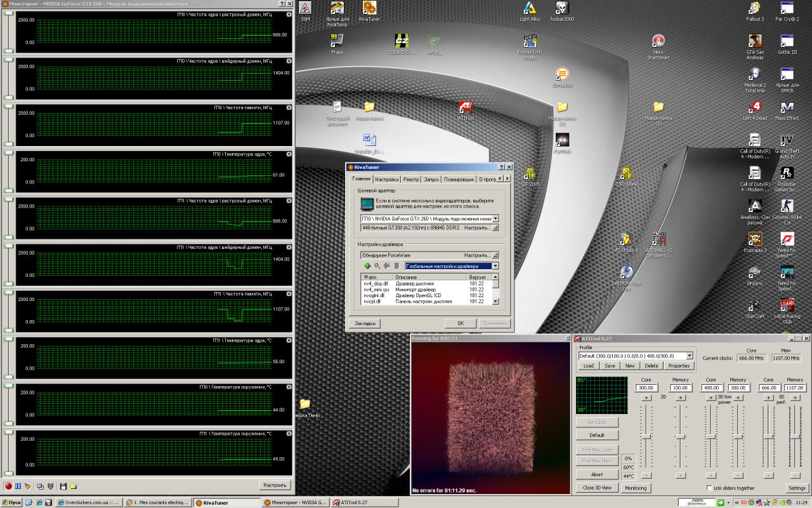The width and height of the screenshot is (812, 508).
Task: Launch the Counter-Strike 1.6 desktop shortcut
Action: click(x=787, y=212)
